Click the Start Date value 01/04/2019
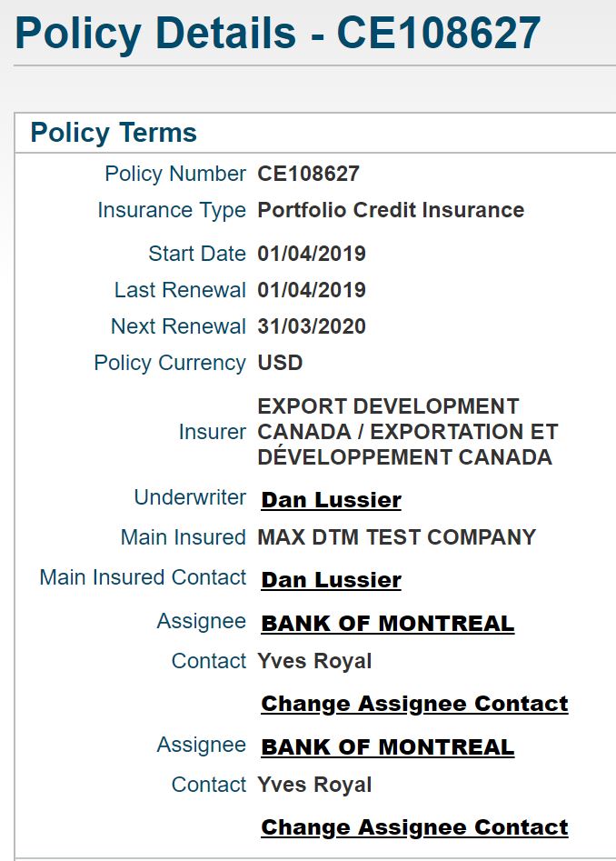 point(312,254)
